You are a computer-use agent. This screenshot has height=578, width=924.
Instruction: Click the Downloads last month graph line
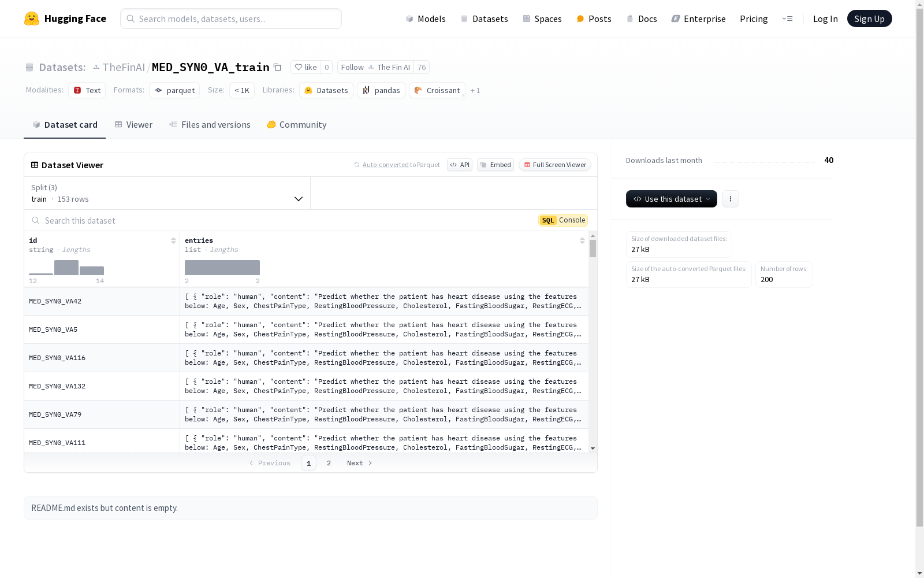point(763,162)
